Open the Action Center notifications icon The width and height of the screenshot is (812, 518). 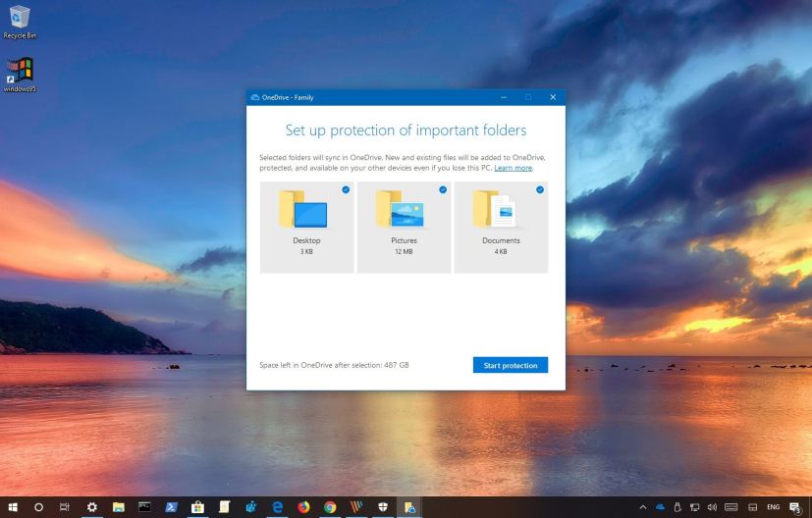(795, 507)
